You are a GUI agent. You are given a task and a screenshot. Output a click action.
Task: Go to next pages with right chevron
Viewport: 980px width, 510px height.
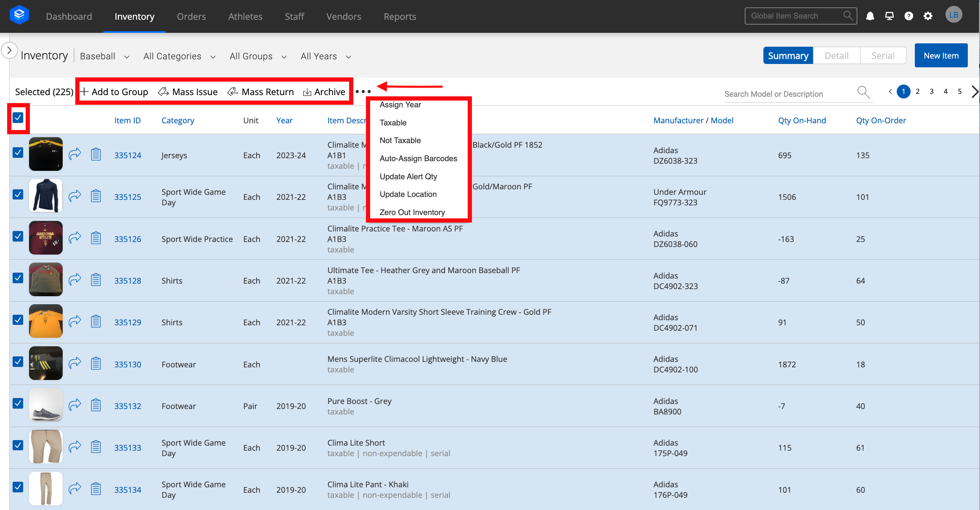(x=975, y=91)
